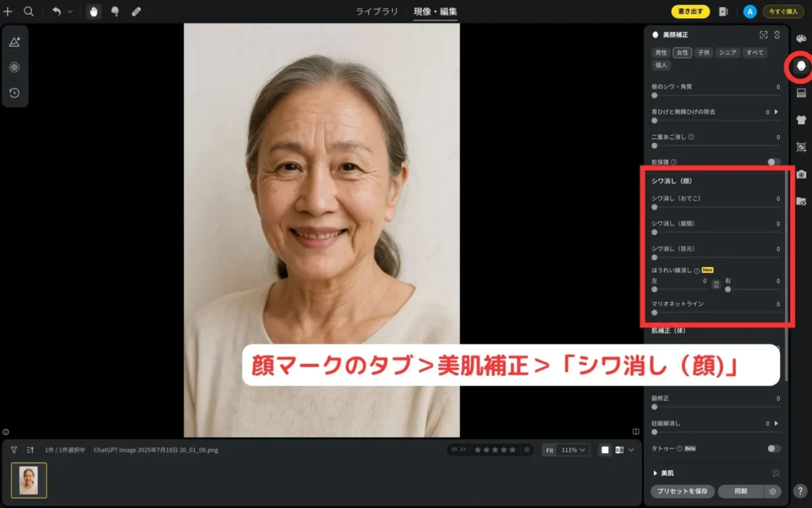Expand 青ひげと無精ひげの除去 options arrow

[x=776, y=112]
